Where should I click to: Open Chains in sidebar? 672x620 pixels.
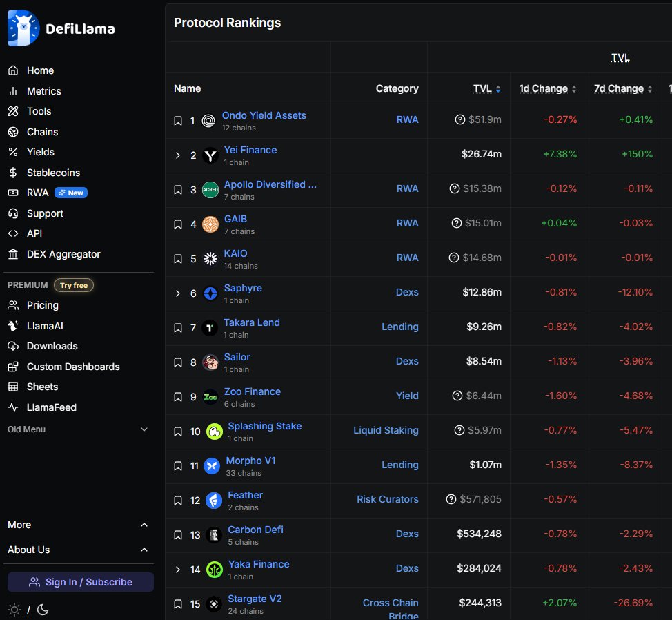click(x=42, y=132)
